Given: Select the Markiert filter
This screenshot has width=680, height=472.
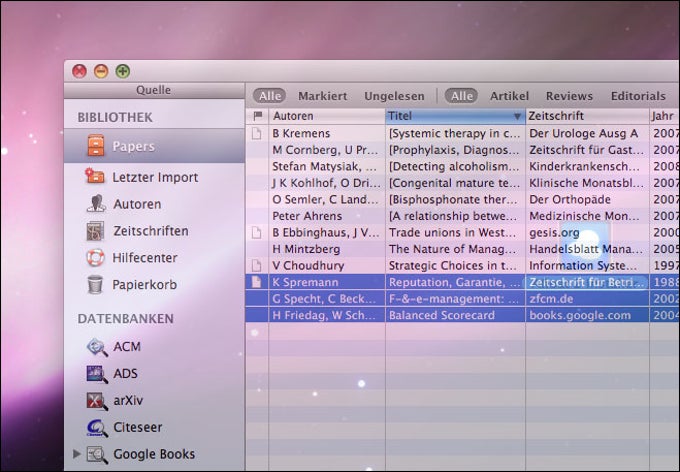Looking at the screenshot, I should click(x=323, y=96).
